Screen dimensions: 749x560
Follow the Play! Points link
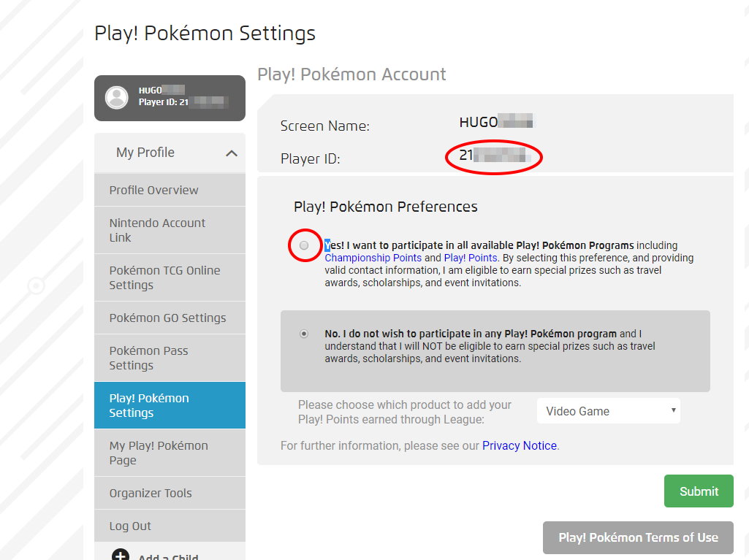pyautogui.click(x=470, y=258)
